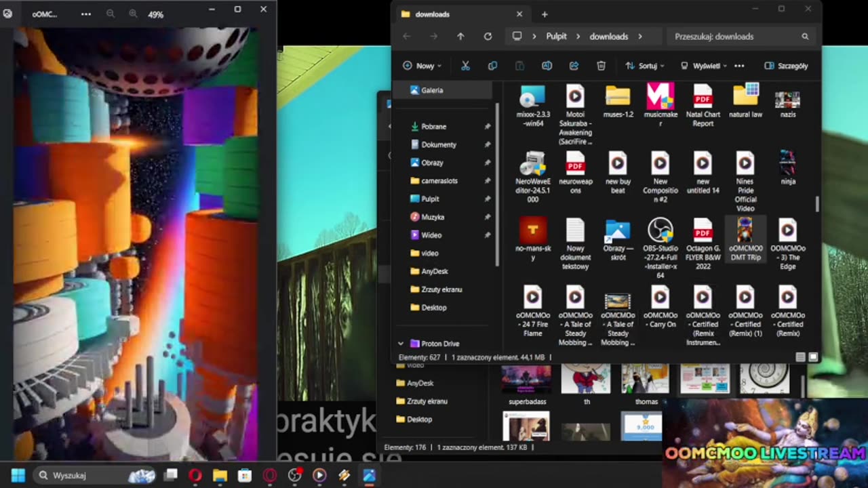The width and height of the screenshot is (868, 488).
Task: Zoom in on the image viewer
Action: click(x=133, y=14)
